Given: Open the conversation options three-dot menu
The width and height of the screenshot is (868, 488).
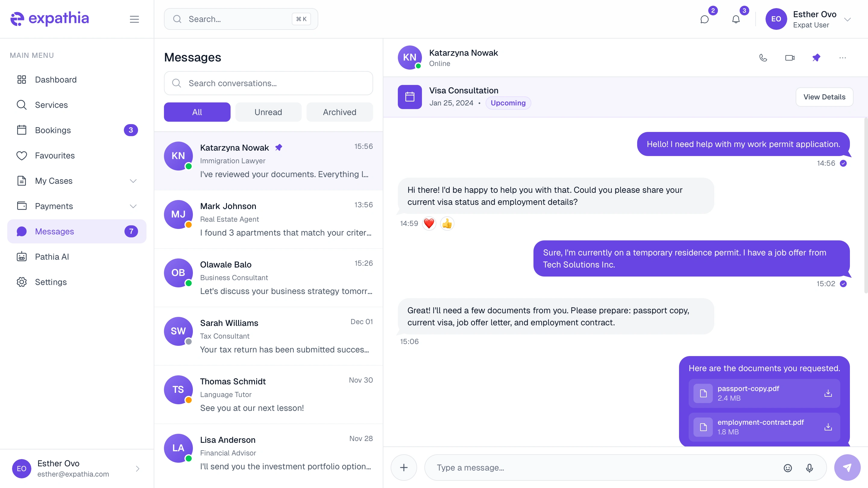Looking at the screenshot, I should click(x=843, y=58).
